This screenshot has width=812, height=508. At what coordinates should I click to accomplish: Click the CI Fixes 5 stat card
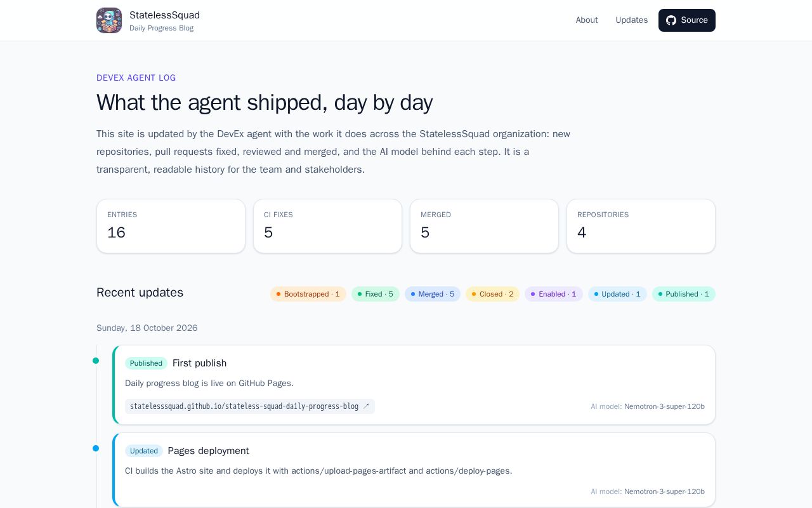click(328, 226)
